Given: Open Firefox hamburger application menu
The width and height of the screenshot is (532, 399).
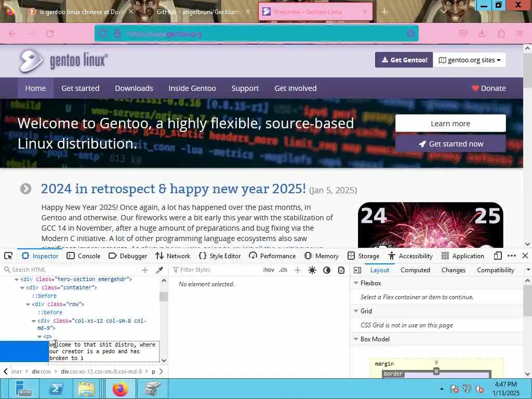Looking at the screenshot, I should (x=520, y=33).
